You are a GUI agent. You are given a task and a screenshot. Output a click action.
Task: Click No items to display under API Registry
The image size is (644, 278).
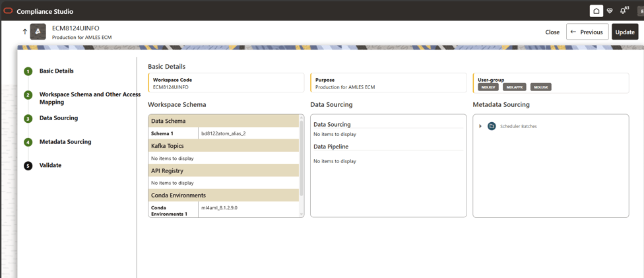pyautogui.click(x=172, y=183)
